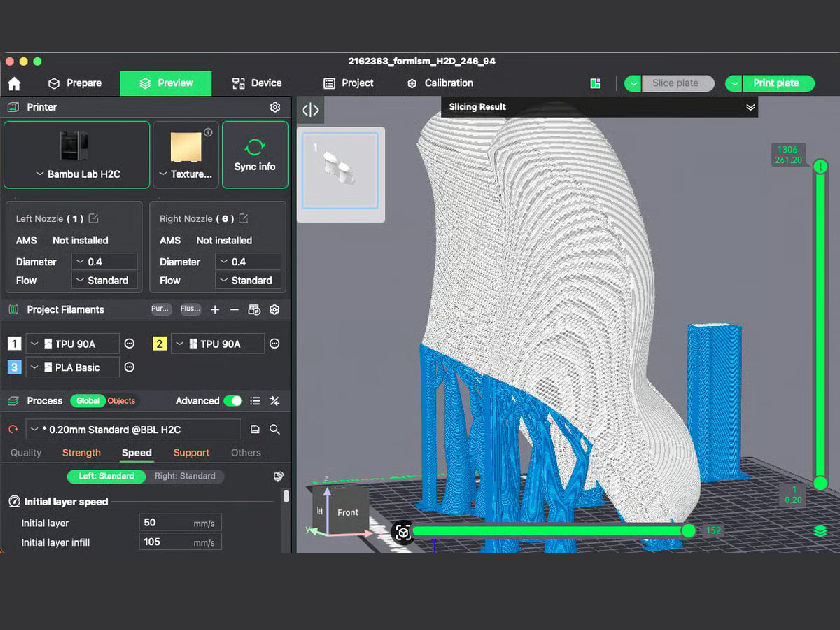Open options for filament 2 TPU 90A
The height and width of the screenshot is (630, 840).
pos(274,344)
